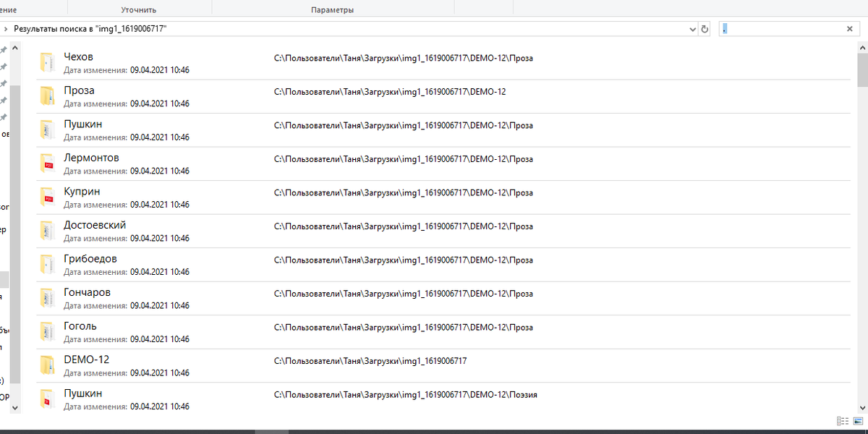Select the Достоевский folder name

click(95, 225)
